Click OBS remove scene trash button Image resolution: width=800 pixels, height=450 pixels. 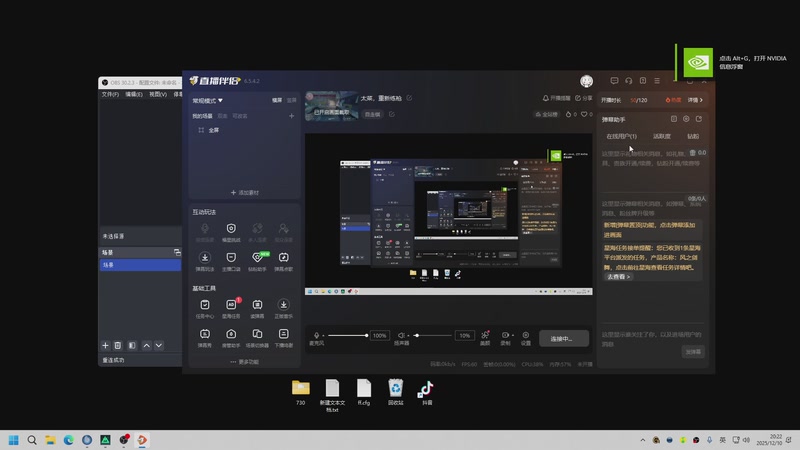coord(118,345)
